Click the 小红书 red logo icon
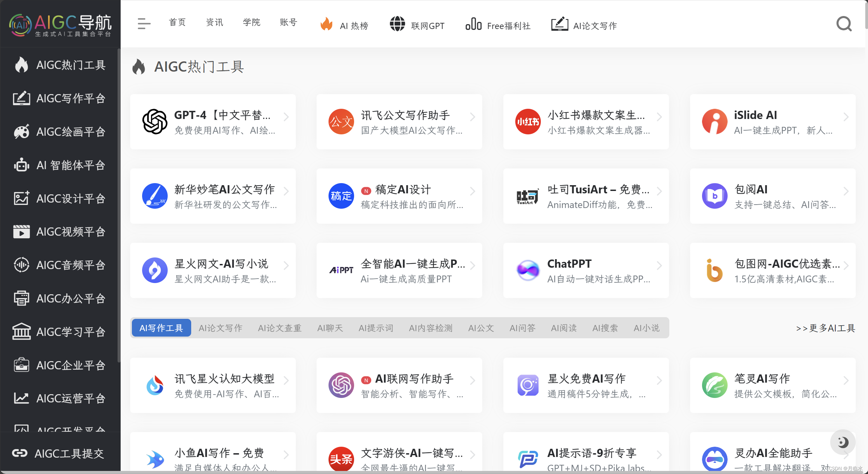The width and height of the screenshot is (868, 474). [x=528, y=122]
